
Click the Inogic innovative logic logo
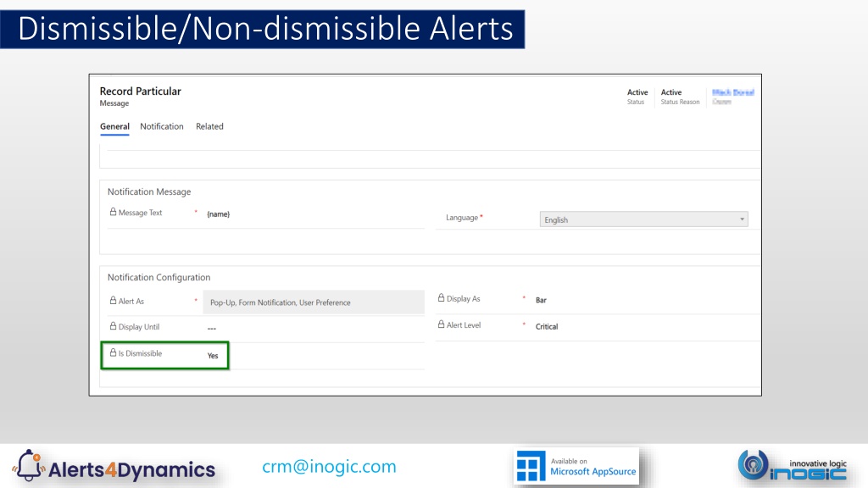[x=793, y=465]
